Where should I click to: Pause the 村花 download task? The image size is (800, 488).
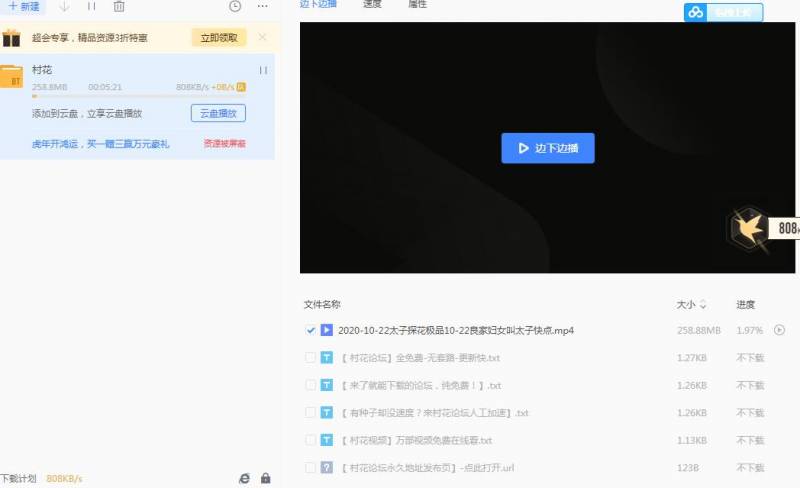[x=263, y=70]
